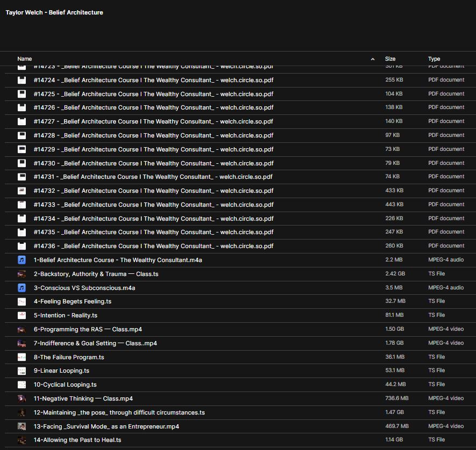The width and height of the screenshot is (476, 450).
Task: Sort files by the Size column header
Action: [390, 59]
